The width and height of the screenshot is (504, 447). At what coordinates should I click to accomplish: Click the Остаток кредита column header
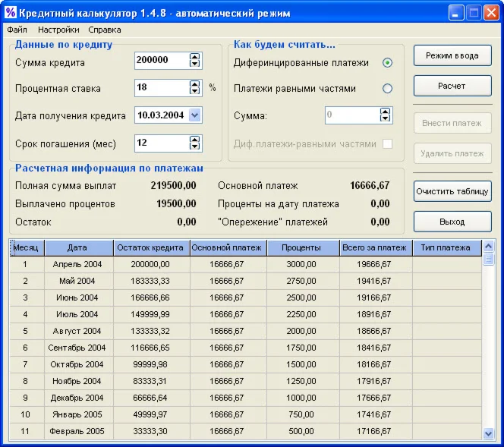point(151,247)
